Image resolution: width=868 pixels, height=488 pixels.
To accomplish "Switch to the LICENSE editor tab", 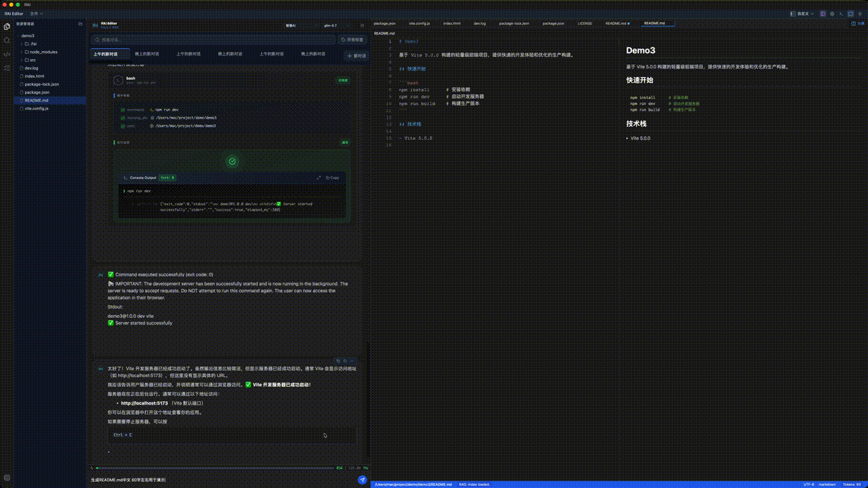I will tap(585, 23).
